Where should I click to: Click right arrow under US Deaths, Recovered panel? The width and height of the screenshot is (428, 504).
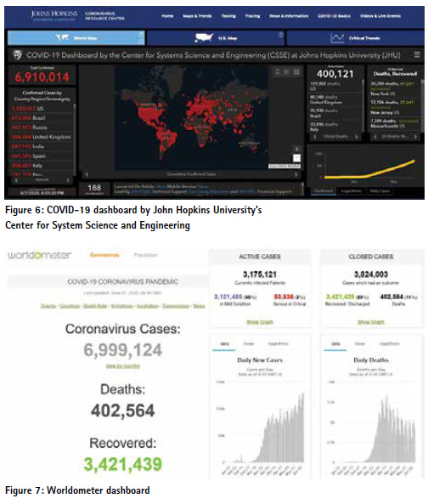[x=415, y=137]
